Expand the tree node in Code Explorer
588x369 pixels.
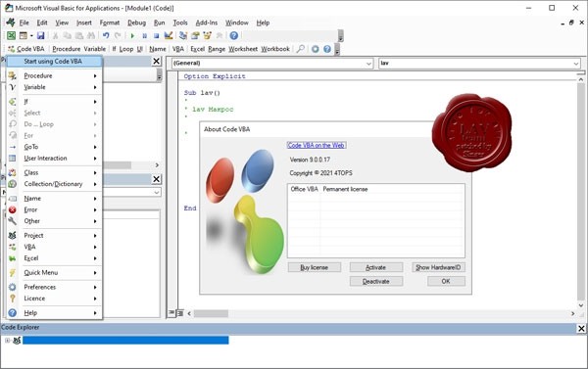[x=7, y=341]
